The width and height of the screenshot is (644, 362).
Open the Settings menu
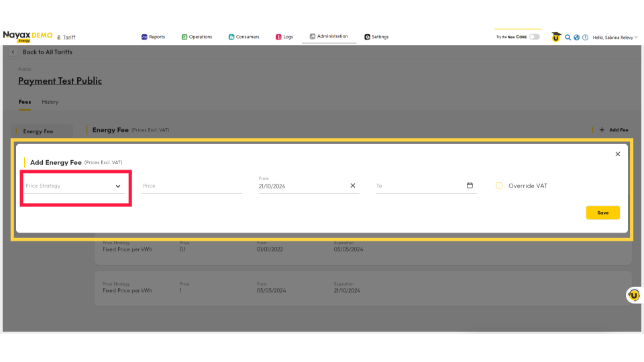[x=376, y=37]
